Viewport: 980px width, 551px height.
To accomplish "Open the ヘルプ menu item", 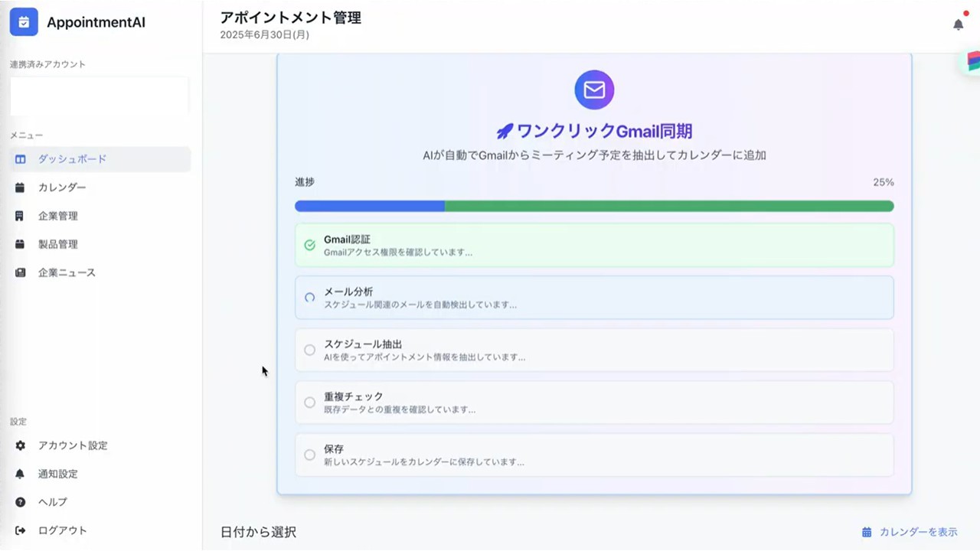I will tap(100, 502).
